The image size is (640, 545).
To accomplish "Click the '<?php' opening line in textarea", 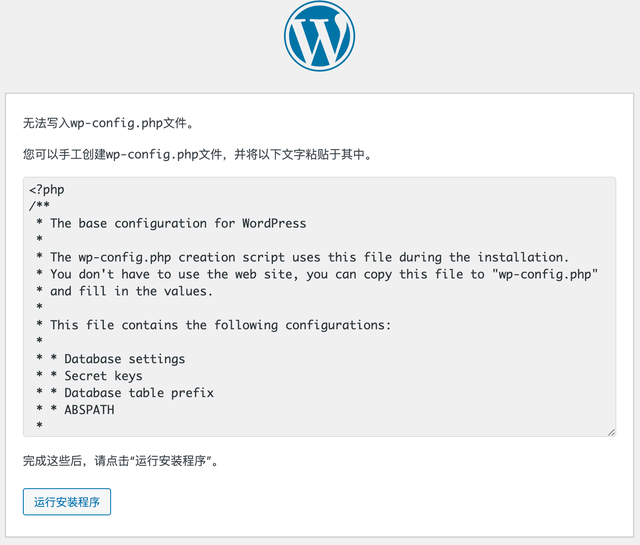I will click(x=47, y=189).
